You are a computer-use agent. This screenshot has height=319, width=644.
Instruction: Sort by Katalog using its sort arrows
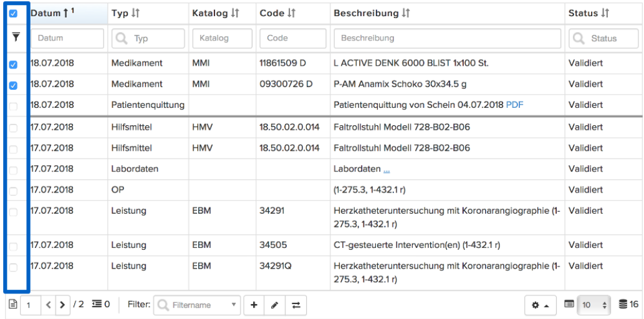pyautogui.click(x=234, y=14)
